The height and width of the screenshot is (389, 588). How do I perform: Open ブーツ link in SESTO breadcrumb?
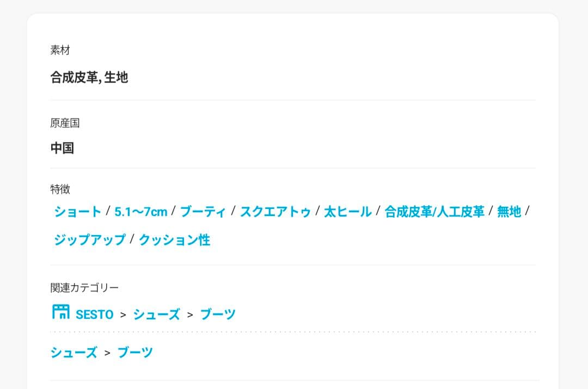[218, 314]
